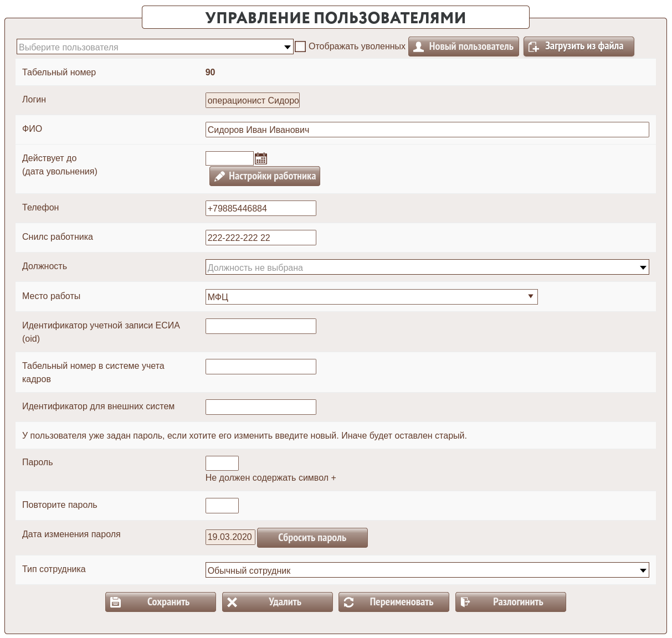Expand the Тип сотрудника dropdown

tap(427, 570)
